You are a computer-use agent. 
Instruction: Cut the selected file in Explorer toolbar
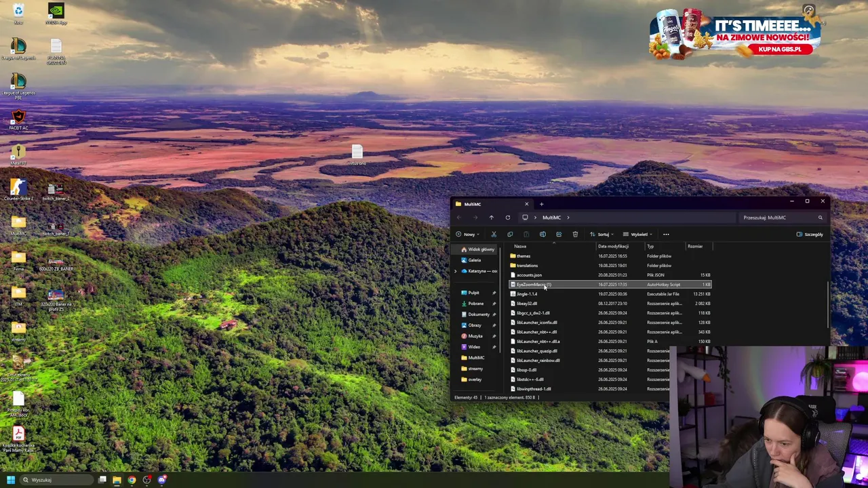494,235
